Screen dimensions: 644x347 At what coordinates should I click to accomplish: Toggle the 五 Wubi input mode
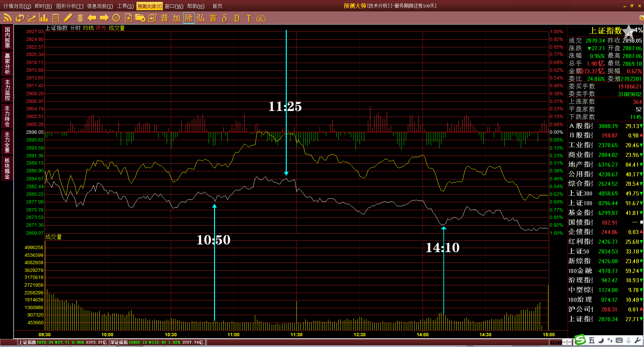tap(592, 341)
